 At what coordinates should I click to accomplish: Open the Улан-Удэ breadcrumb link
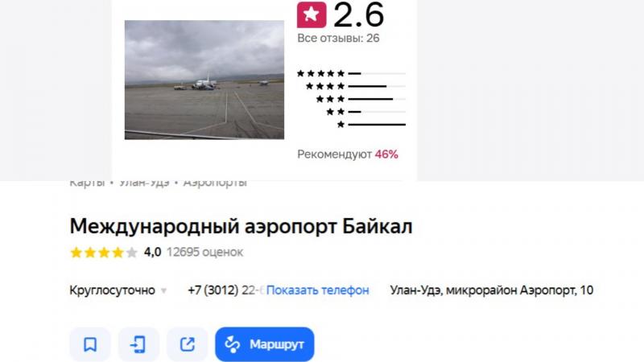pyautogui.click(x=144, y=183)
